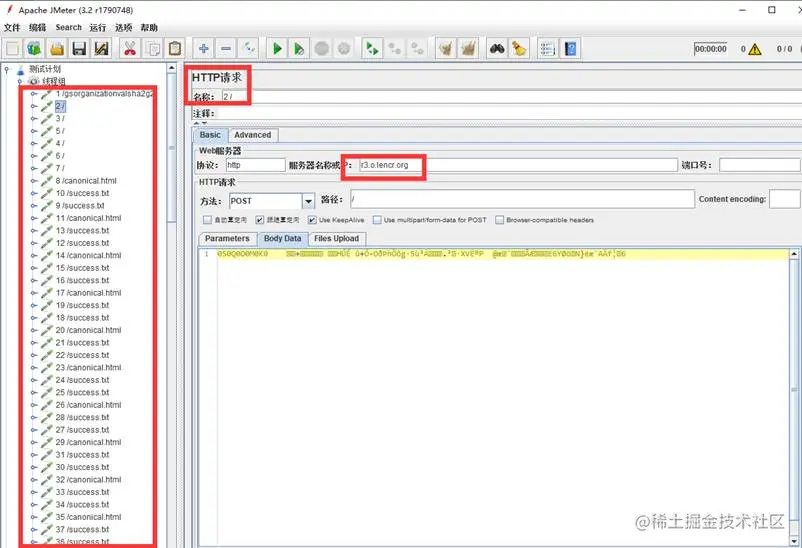Save the test plan with floppy icon
The image size is (802, 548).
tap(79, 49)
